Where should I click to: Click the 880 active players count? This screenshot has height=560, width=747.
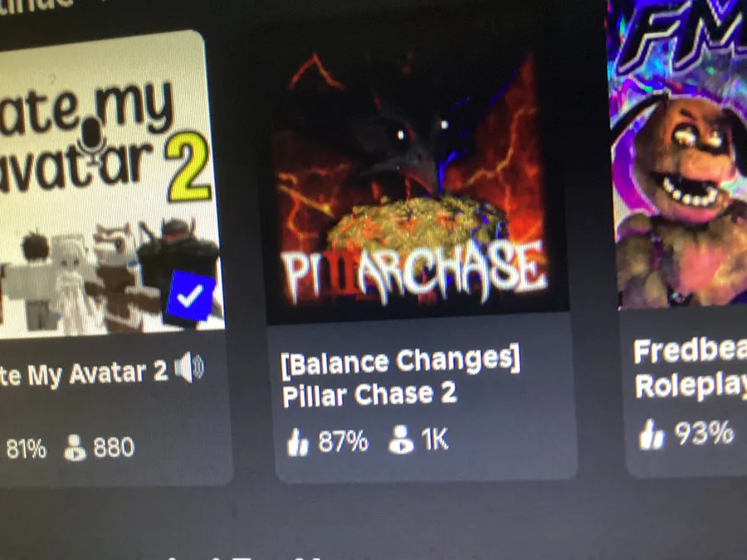pyautogui.click(x=114, y=447)
